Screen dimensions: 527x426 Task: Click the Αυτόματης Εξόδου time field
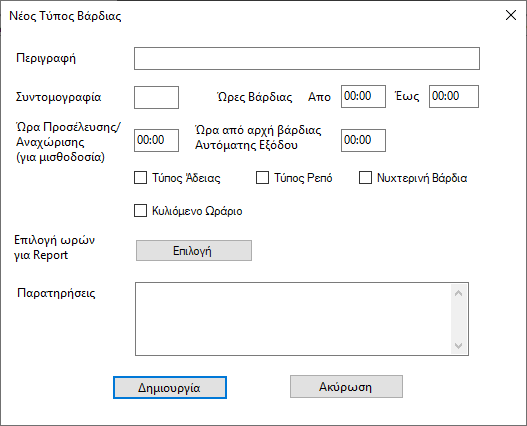pyautogui.click(x=363, y=140)
